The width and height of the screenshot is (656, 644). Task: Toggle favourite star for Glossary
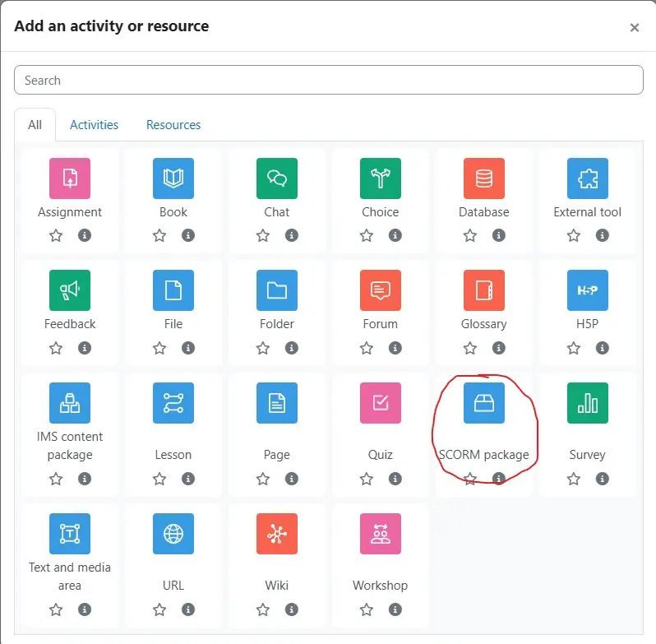pos(470,348)
